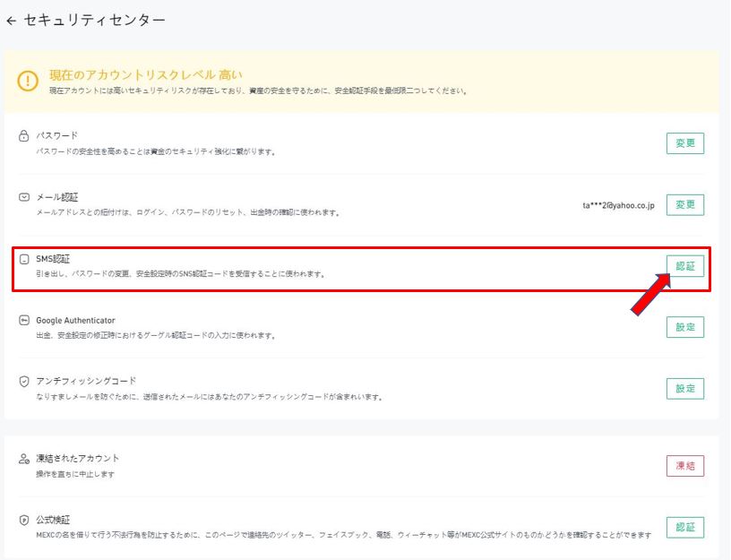Click the shield icon for アンチフィッシングコード
The image size is (731, 560).
click(x=24, y=381)
